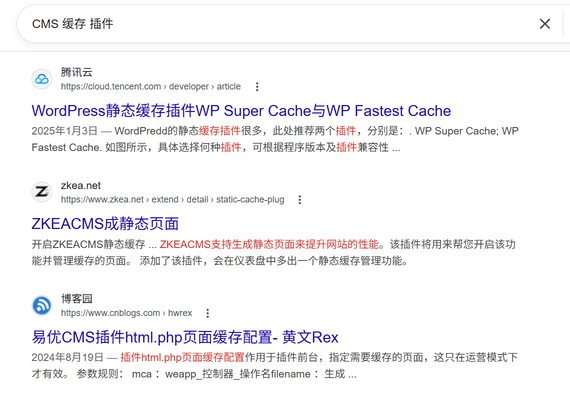Open the ZKEACMS成静态页面 result
Viewport: 570px width, 400px height.
point(105,224)
